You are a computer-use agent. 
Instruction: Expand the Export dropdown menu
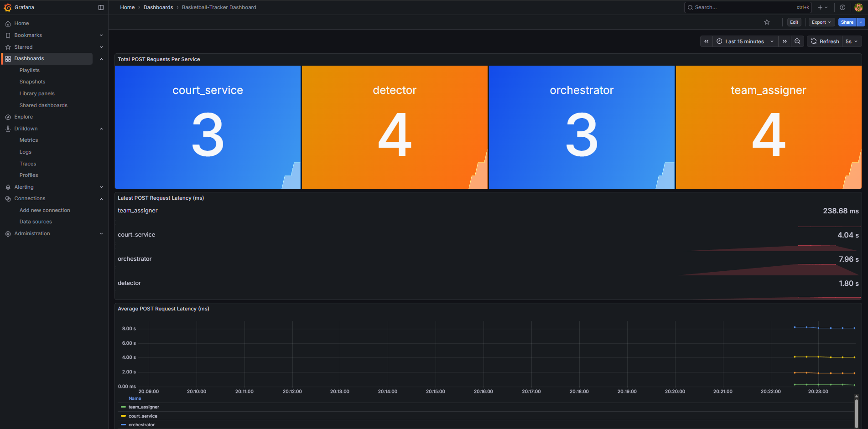pos(821,22)
